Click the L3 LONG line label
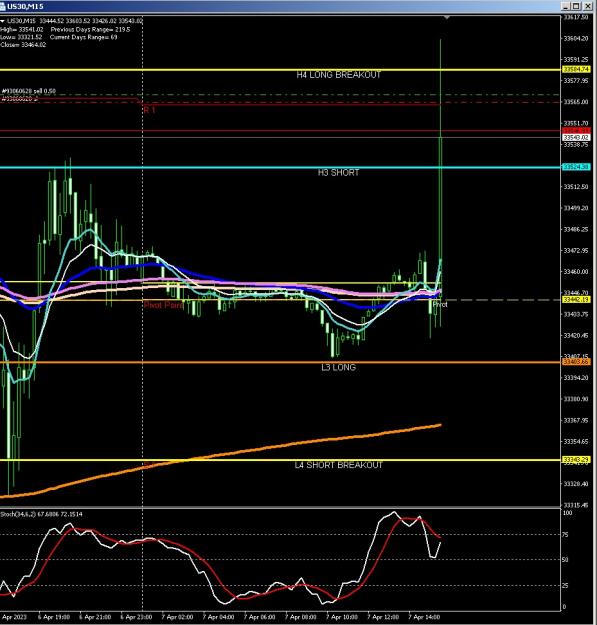Viewport: 597px width, 625px height. pos(338,367)
